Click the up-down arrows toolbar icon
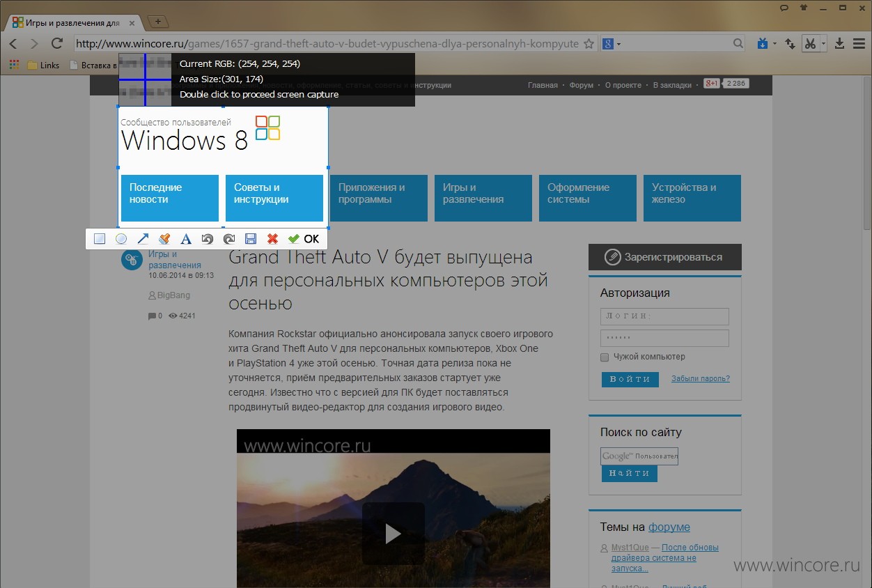Viewport: 872px width, 588px height. [790, 44]
